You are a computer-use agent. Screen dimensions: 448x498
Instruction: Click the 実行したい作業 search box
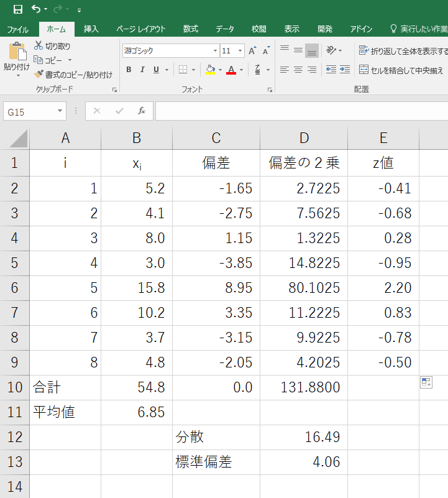(x=418, y=29)
